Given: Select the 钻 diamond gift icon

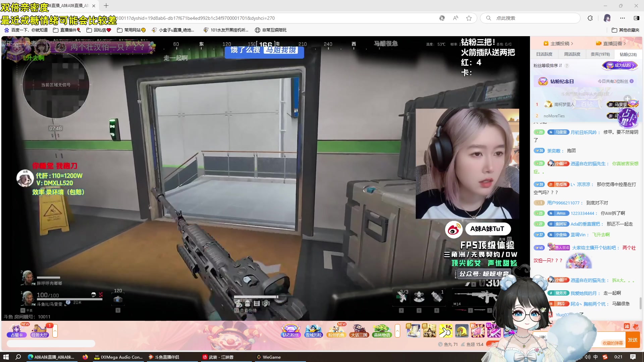Looking at the screenshot, I should click(493, 331).
